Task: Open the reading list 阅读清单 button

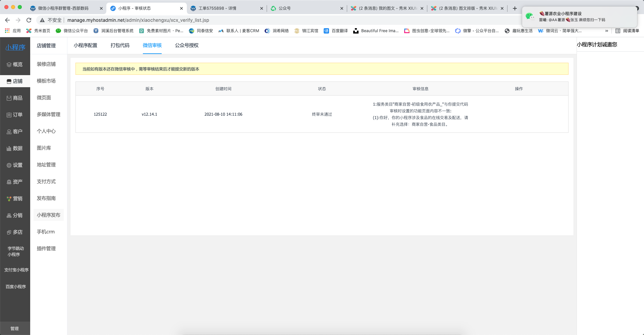Action: (x=627, y=31)
